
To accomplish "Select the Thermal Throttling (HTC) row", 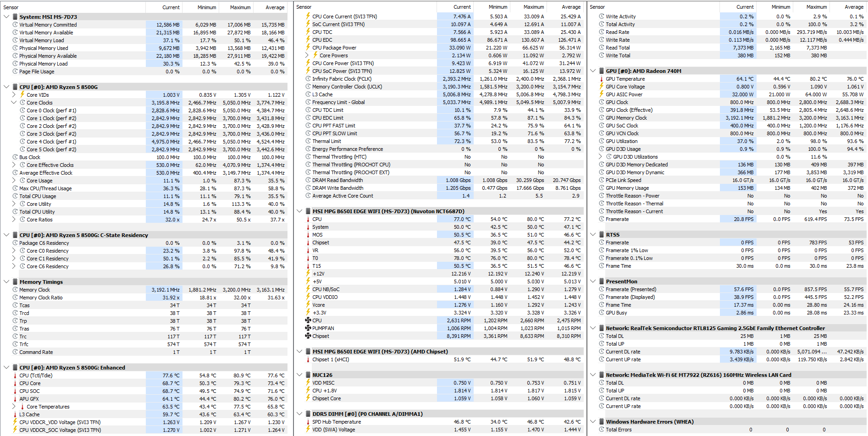I will pos(439,157).
